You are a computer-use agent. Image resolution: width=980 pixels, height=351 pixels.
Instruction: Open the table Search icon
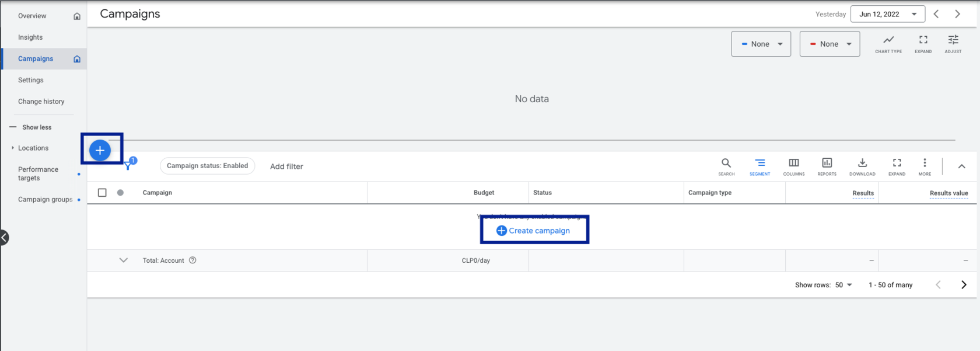726,166
